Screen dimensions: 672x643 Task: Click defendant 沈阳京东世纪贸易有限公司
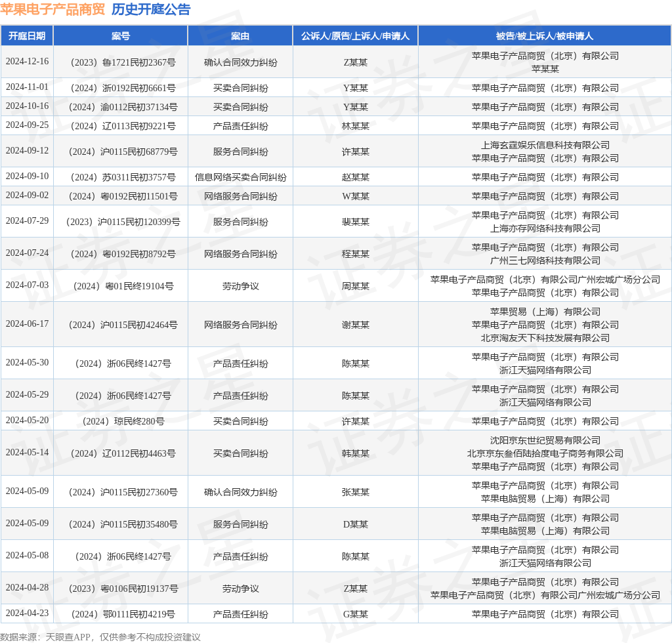pyautogui.click(x=545, y=440)
